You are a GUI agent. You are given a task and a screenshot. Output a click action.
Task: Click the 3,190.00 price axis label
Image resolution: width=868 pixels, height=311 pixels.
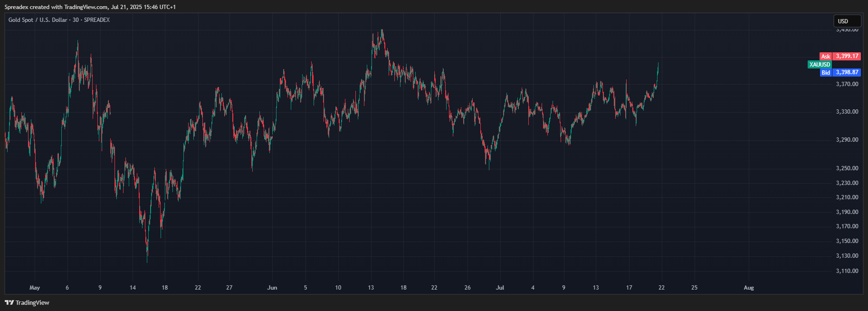point(847,212)
